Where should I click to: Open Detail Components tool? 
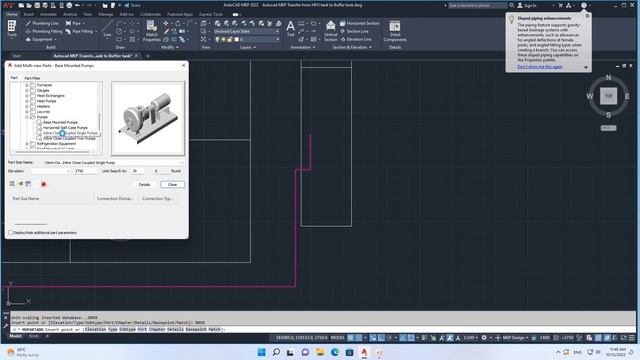395,31
